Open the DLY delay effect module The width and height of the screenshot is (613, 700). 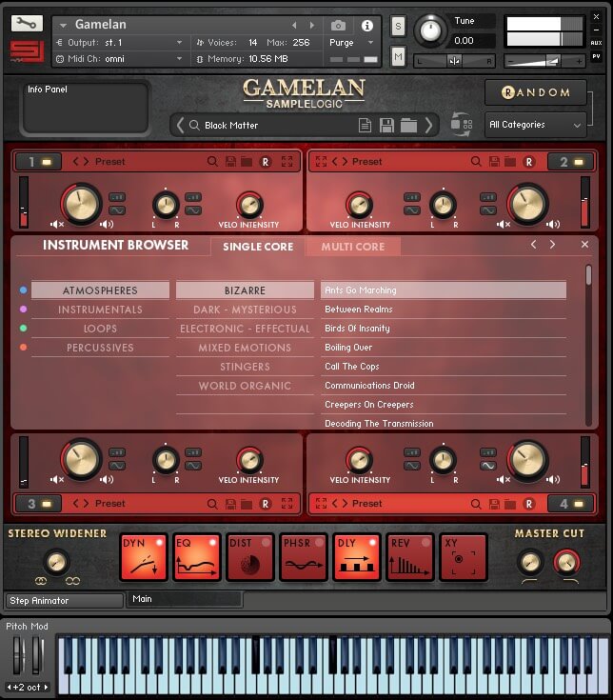coord(356,557)
